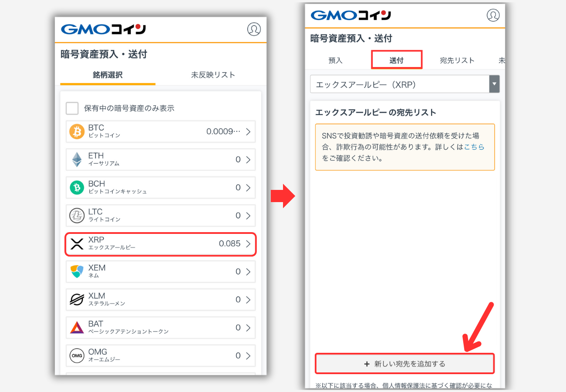The image size is (566, 392).
Task: Select the BCH ビットコインキャッシュ label
Action: pos(118,187)
